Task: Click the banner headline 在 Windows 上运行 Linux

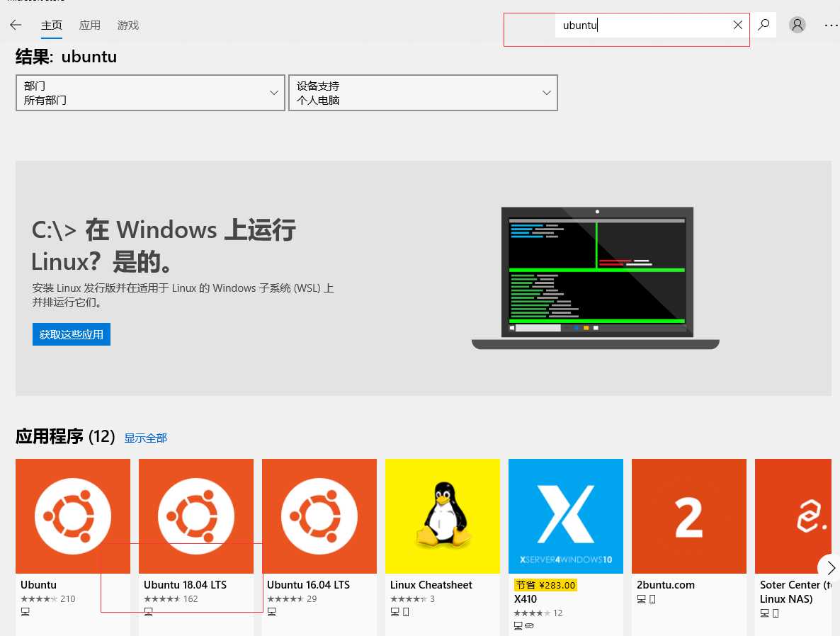Action: click(164, 245)
